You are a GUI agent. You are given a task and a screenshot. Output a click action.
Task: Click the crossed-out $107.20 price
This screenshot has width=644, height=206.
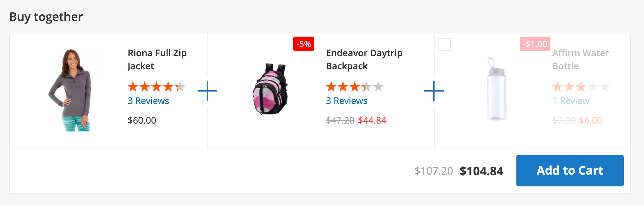click(x=433, y=170)
